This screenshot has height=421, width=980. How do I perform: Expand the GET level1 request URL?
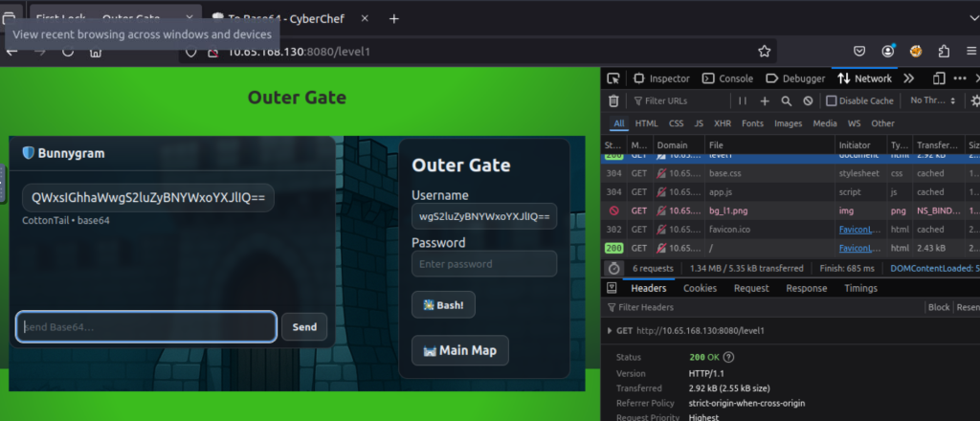pyautogui.click(x=612, y=330)
